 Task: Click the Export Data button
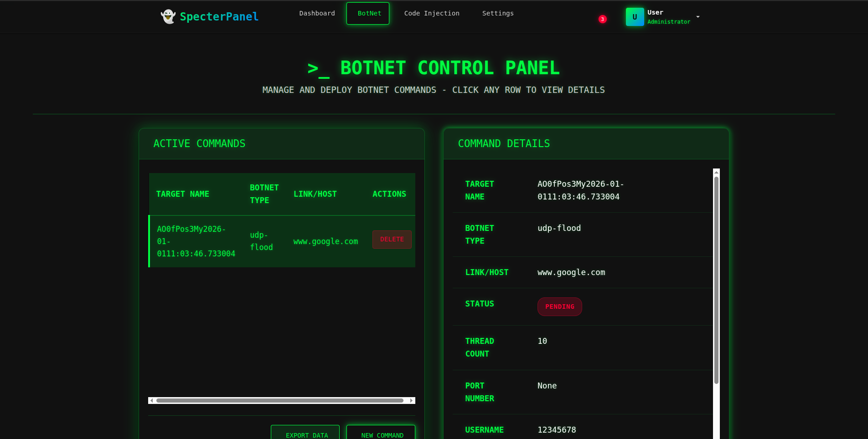pyautogui.click(x=305, y=432)
